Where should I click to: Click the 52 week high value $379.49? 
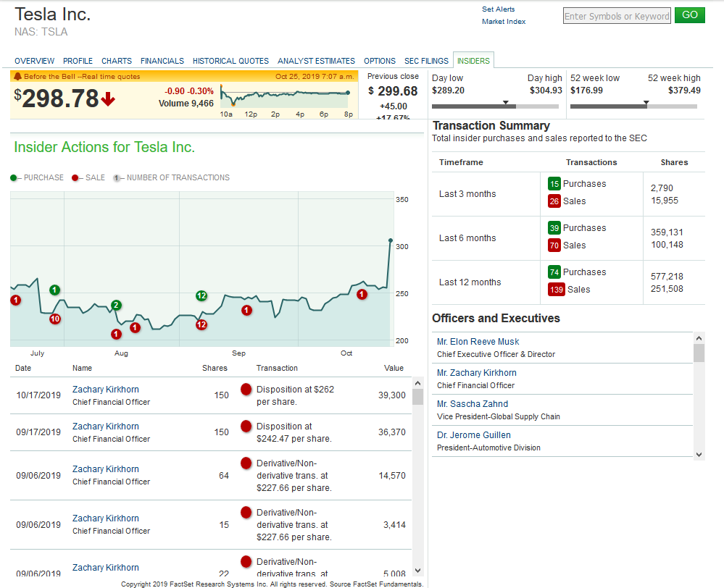pyautogui.click(x=684, y=91)
